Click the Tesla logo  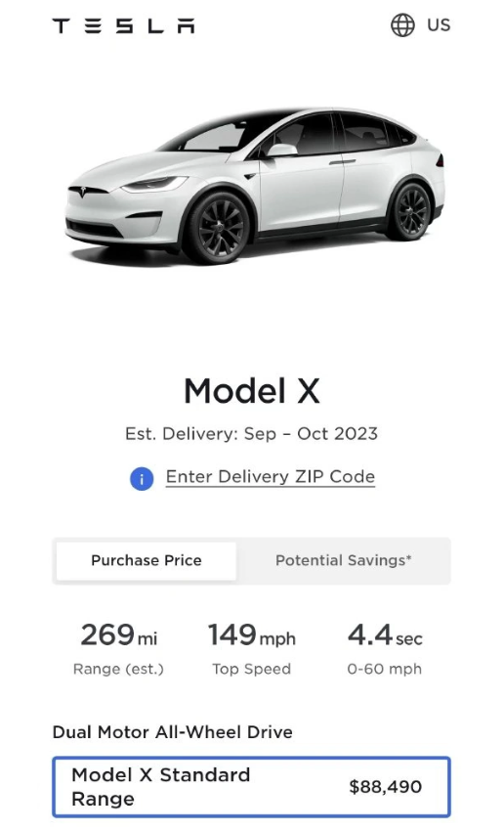click(123, 25)
